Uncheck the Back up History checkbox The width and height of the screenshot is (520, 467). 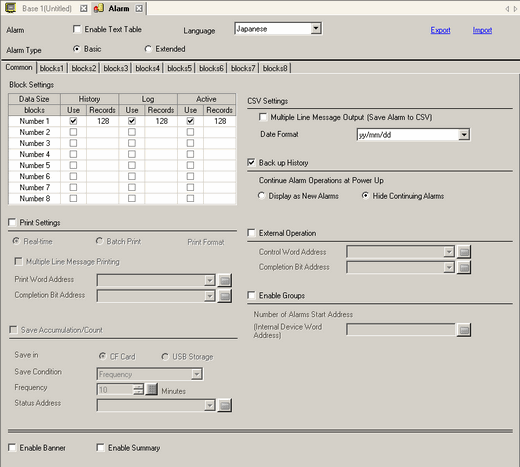click(x=251, y=163)
